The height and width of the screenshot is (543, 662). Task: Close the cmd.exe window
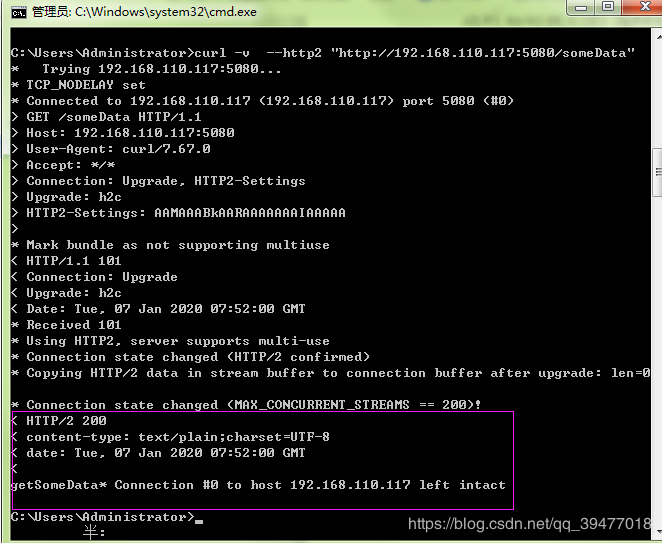click(x=643, y=6)
